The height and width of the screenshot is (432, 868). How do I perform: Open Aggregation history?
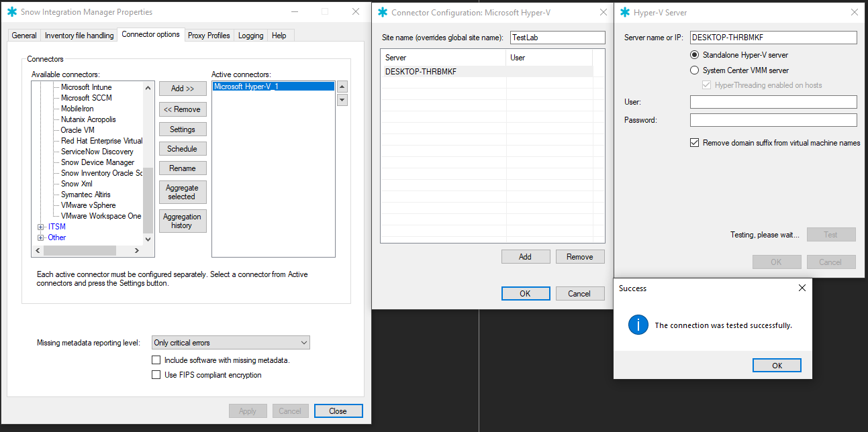click(183, 221)
